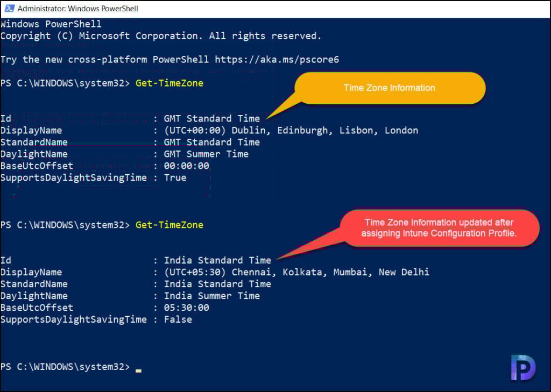Click the '(UTC+05:30) Chennai, Kolkata, Mumbai, New Delhi' value
Viewport: 551px width, 392px height.
click(x=296, y=272)
